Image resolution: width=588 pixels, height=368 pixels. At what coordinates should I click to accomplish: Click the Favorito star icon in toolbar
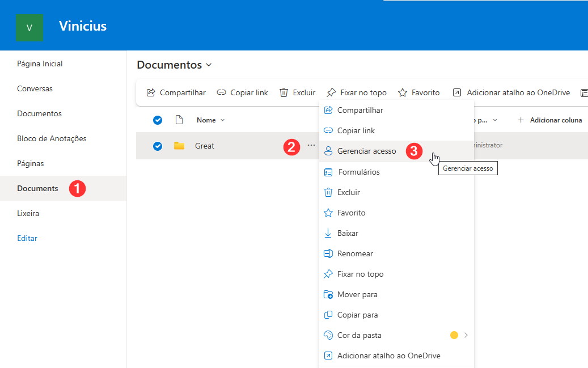tap(403, 92)
